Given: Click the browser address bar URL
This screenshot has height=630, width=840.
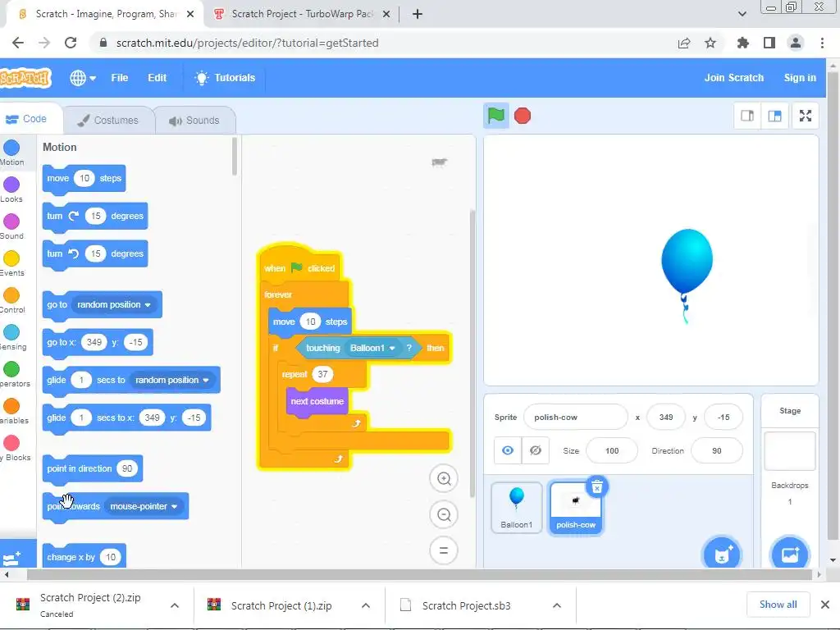Looking at the screenshot, I should pyautogui.click(x=248, y=43).
